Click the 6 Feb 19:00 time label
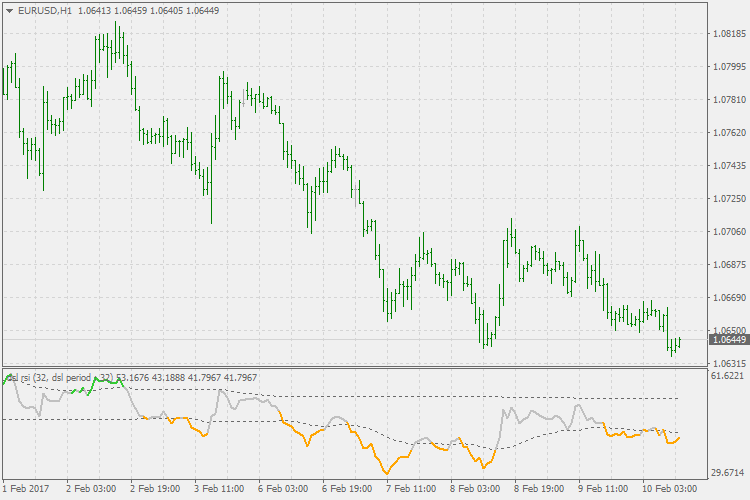This screenshot has width=750, height=500. click(347, 489)
